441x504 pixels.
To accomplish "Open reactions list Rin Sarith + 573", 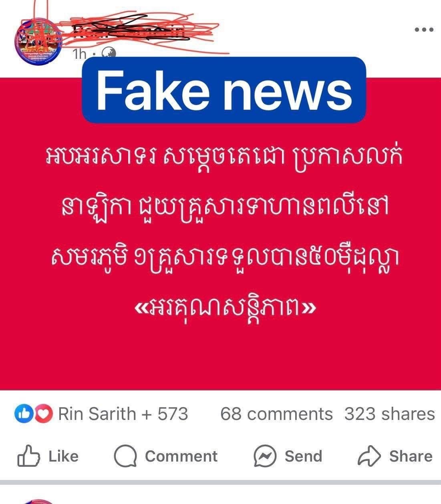I will click(x=123, y=414).
